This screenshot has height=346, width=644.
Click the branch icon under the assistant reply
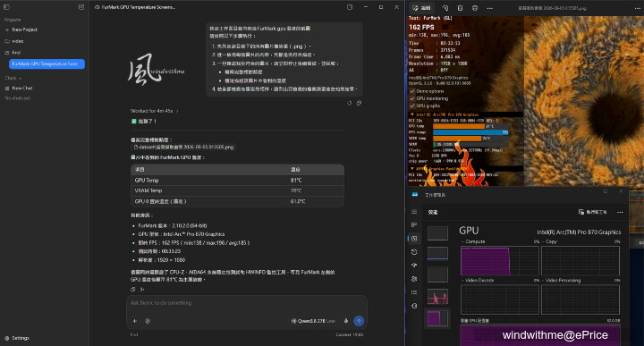pos(142,290)
